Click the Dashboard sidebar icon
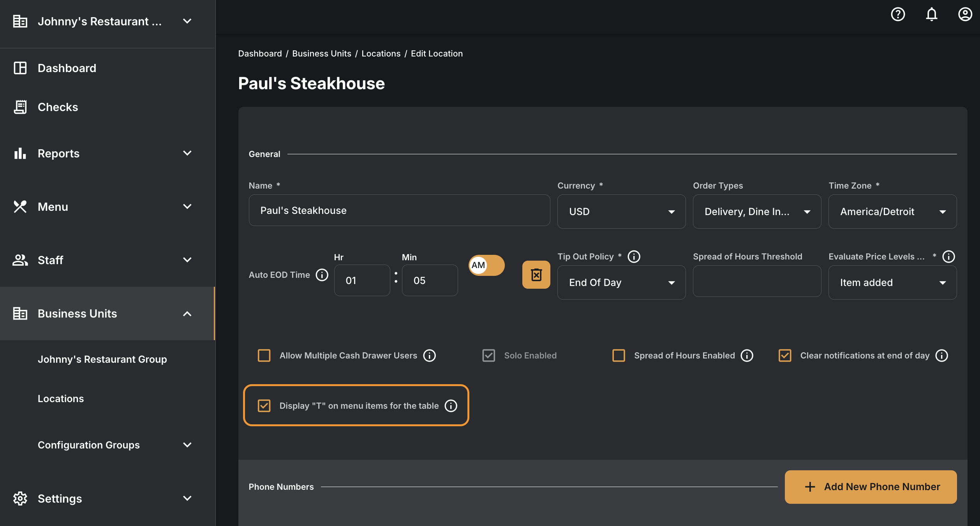 click(x=20, y=68)
